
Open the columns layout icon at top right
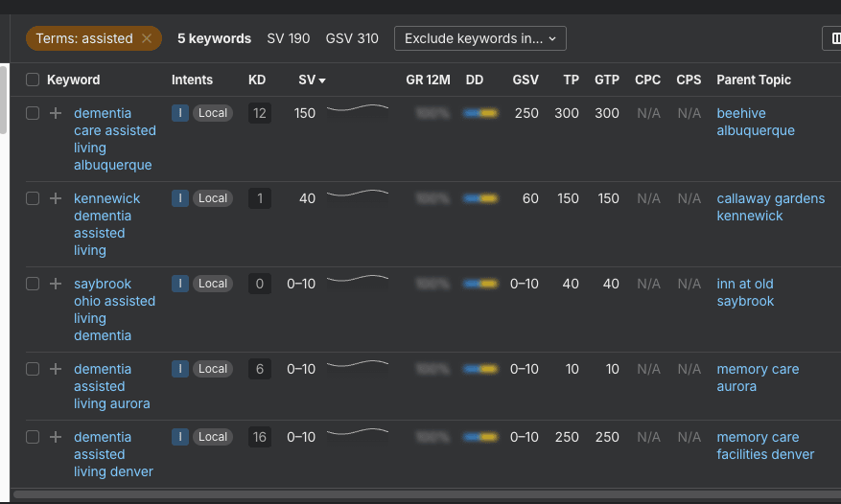pyautogui.click(x=832, y=38)
